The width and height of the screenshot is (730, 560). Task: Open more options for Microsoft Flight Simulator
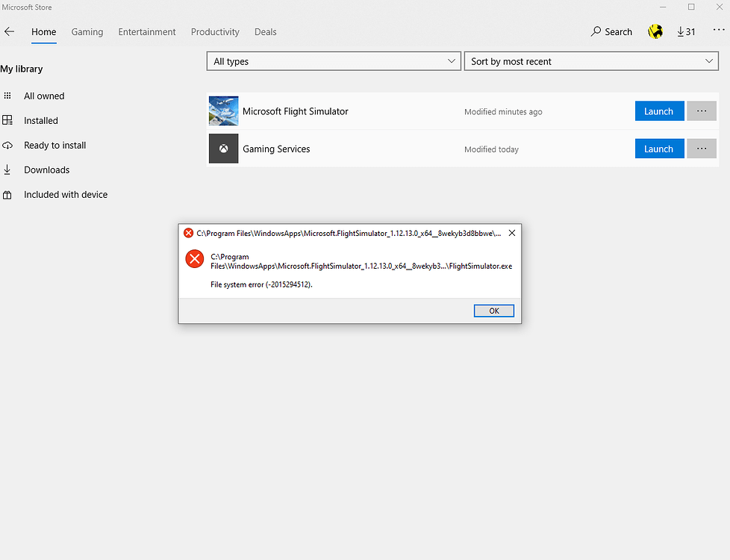701,111
